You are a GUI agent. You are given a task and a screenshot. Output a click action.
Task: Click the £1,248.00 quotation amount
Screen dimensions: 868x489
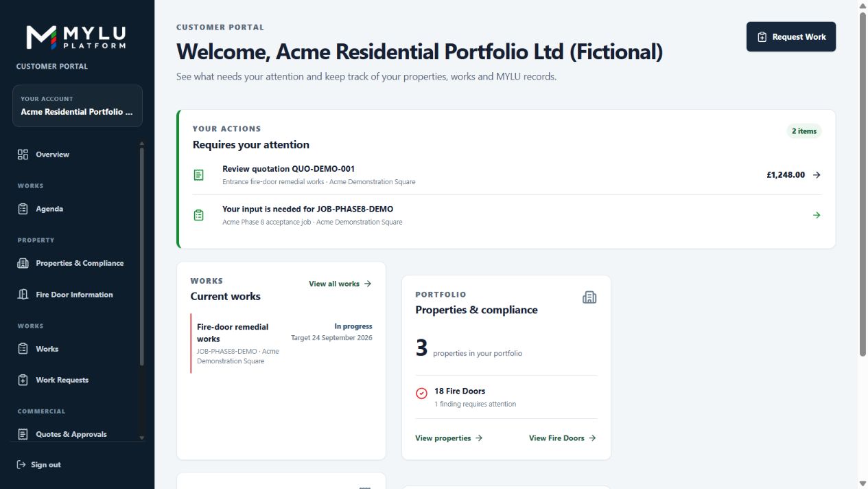click(786, 175)
